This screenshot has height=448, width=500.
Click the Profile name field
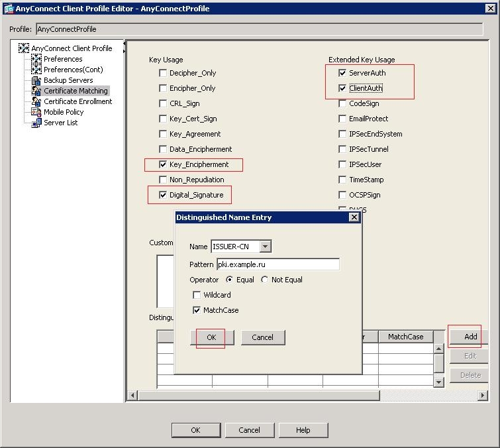(x=259, y=29)
